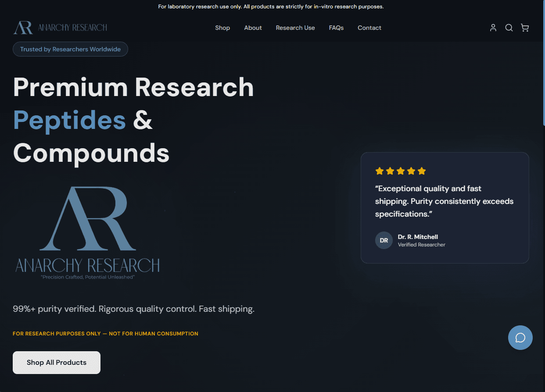Open the FAQs page
Screen dimensions: 545x392
[x=336, y=28]
